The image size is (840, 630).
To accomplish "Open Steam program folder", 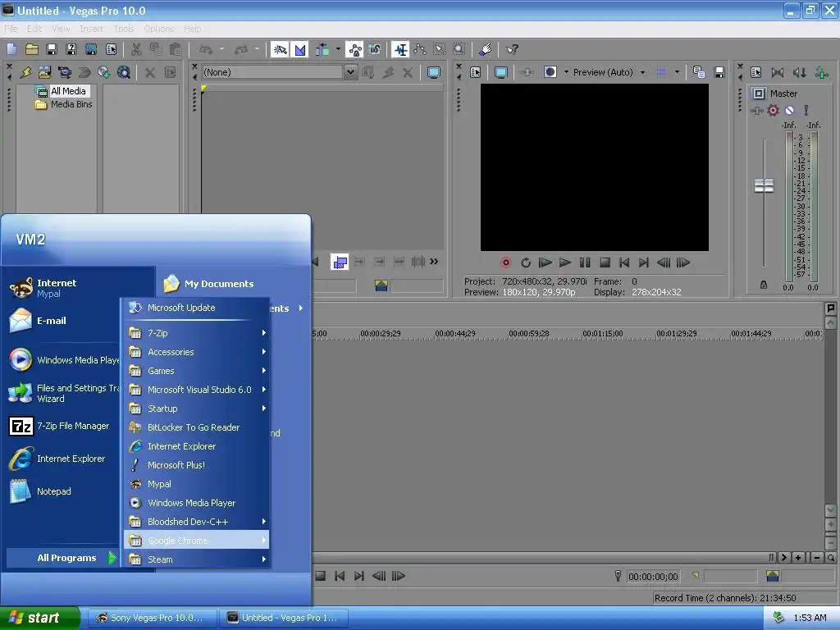I will pyautogui.click(x=196, y=559).
